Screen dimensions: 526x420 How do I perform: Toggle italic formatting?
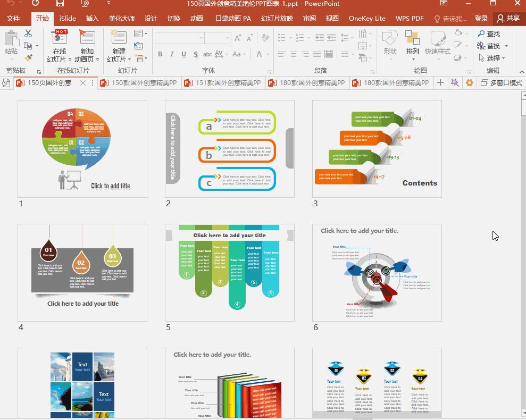(172, 54)
